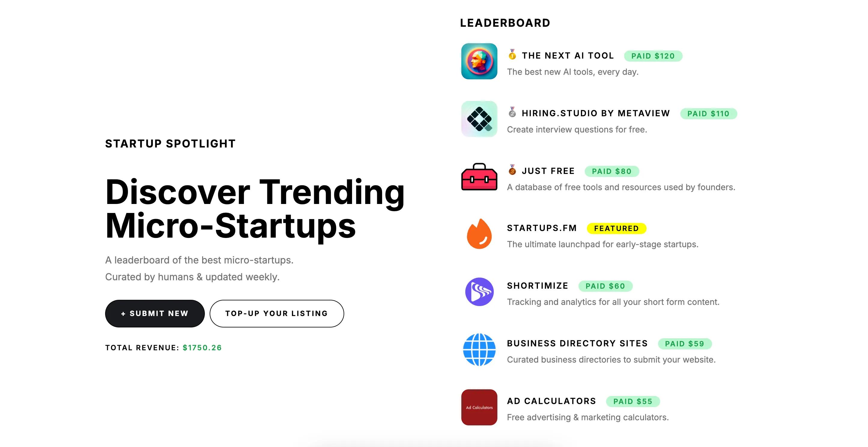The width and height of the screenshot is (868, 447).
Task: Click the FEATURED badge on Startups.fm
Action: point(617,228)
